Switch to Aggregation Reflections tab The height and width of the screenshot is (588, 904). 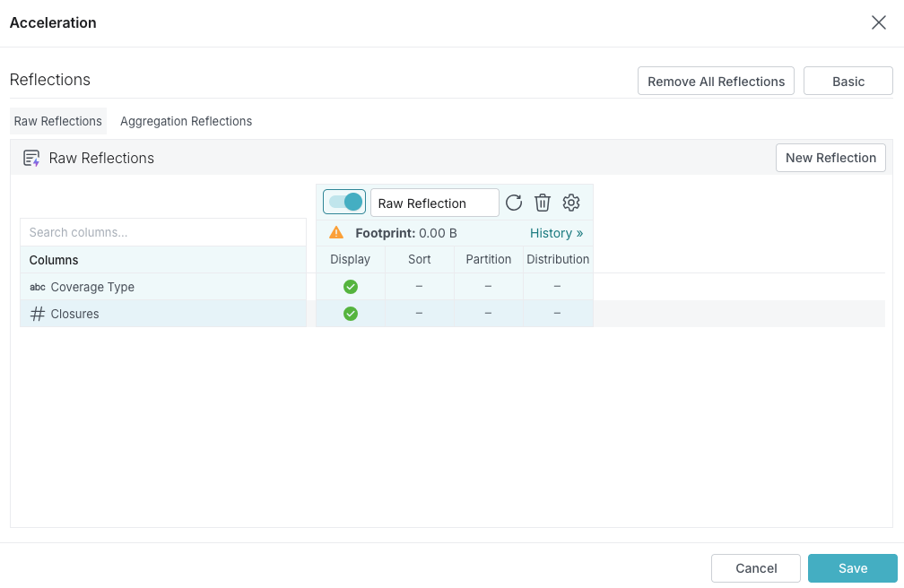[x=186, y=121]
